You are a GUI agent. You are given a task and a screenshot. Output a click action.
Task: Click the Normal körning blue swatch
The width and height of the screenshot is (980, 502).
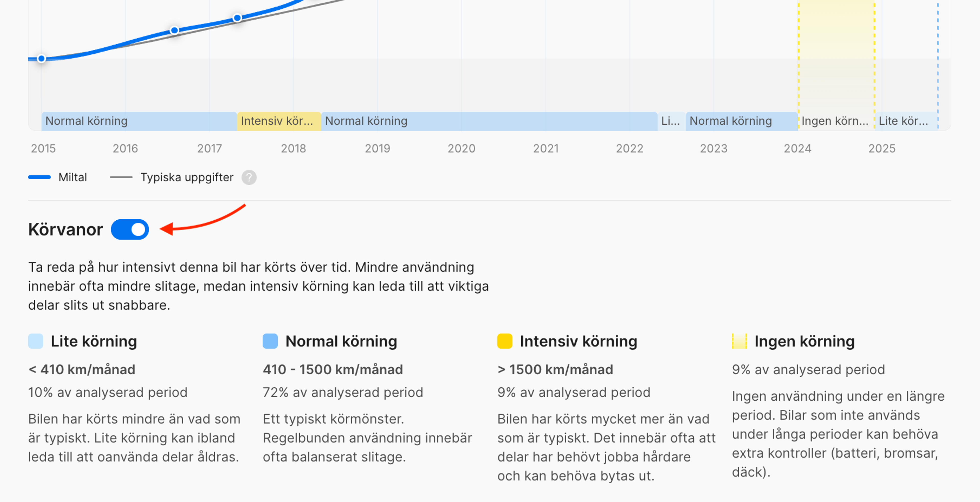[270, 341]
